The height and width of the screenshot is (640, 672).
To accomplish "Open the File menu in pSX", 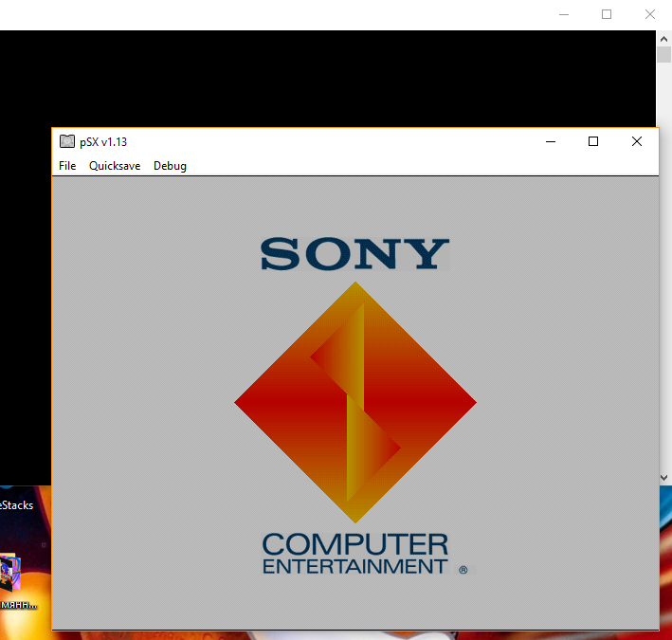I will [67, 166].
